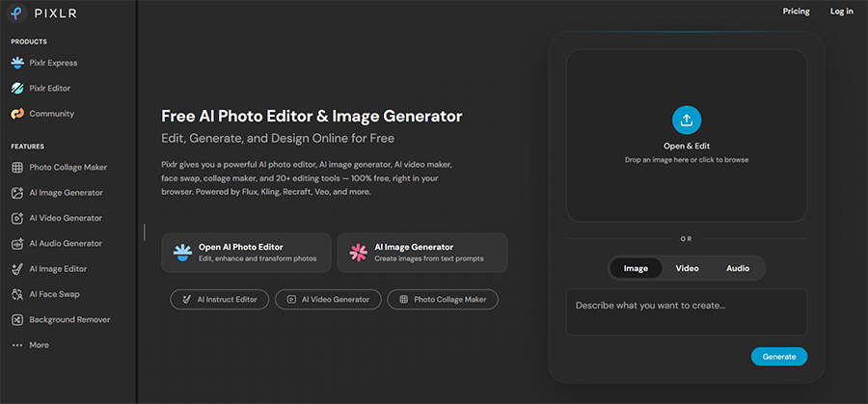Click the Pixlr Express sidebar icon
Image resolution: width=868 pixels, height=404 pixels.
click(17, 63)
